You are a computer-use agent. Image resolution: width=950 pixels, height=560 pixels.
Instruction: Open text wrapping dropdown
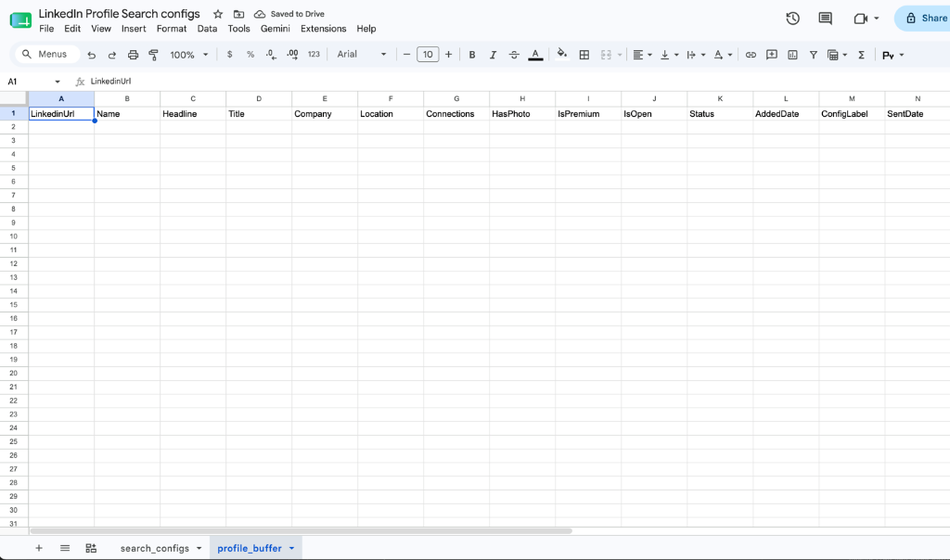(696, 55)
